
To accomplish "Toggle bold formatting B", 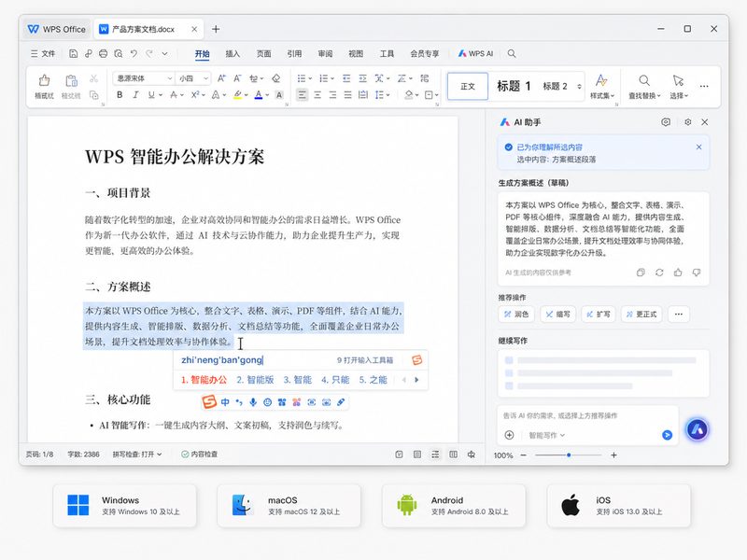I will point(120,95).
